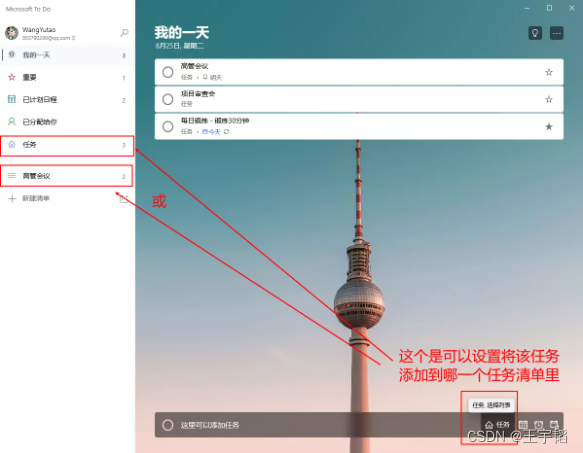This screenshot has height=453, width=583.
Task: Open the 任务 list in the sidebar
Action: 67,145
